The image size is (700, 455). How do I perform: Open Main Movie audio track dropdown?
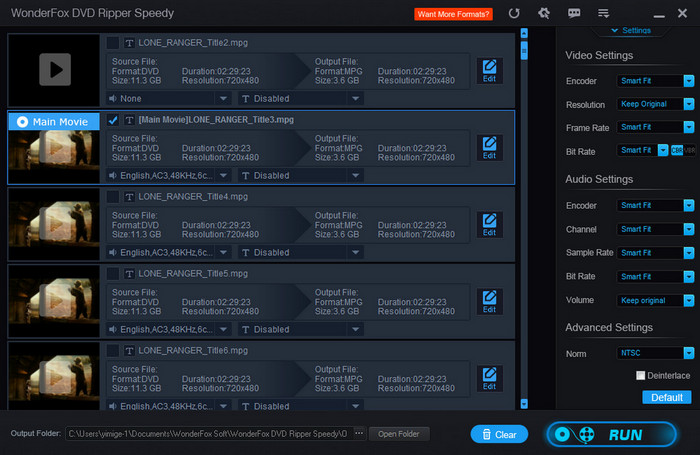pos(168,175)
